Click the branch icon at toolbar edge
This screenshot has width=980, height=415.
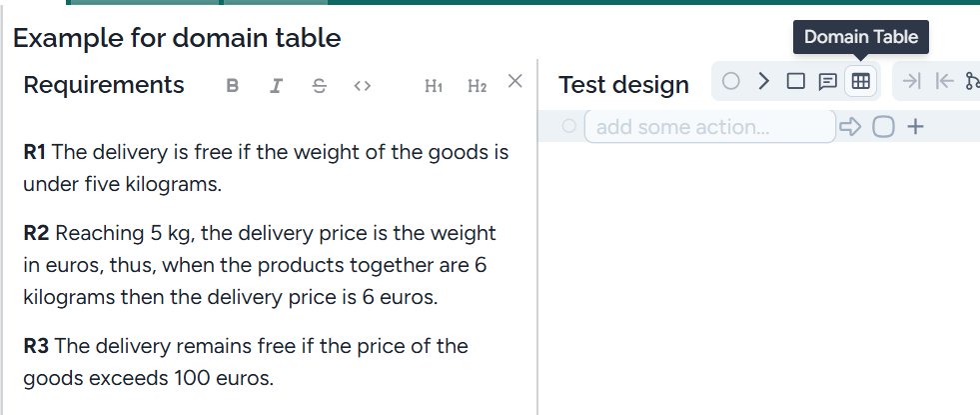coord(973,81)
